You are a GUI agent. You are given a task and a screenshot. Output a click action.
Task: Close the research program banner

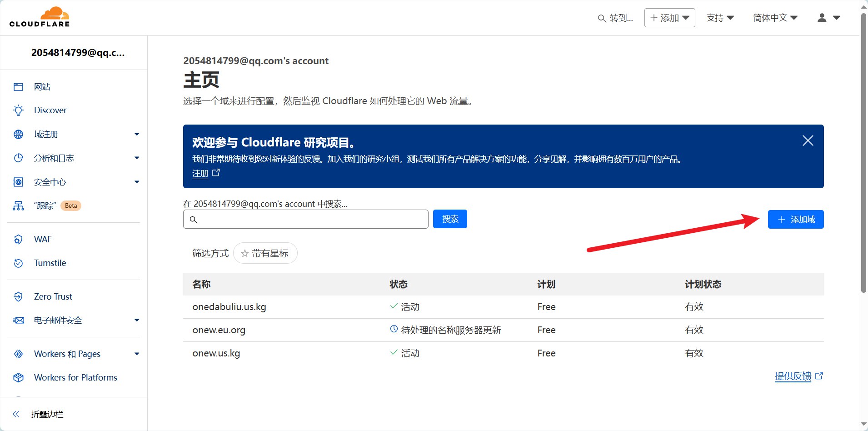[x=808, y=140]
